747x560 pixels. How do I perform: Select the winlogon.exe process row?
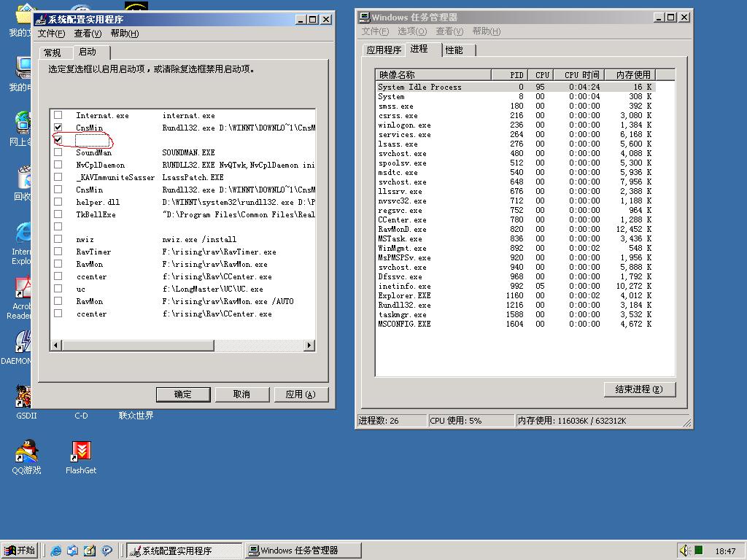click(x=516, y=125)
